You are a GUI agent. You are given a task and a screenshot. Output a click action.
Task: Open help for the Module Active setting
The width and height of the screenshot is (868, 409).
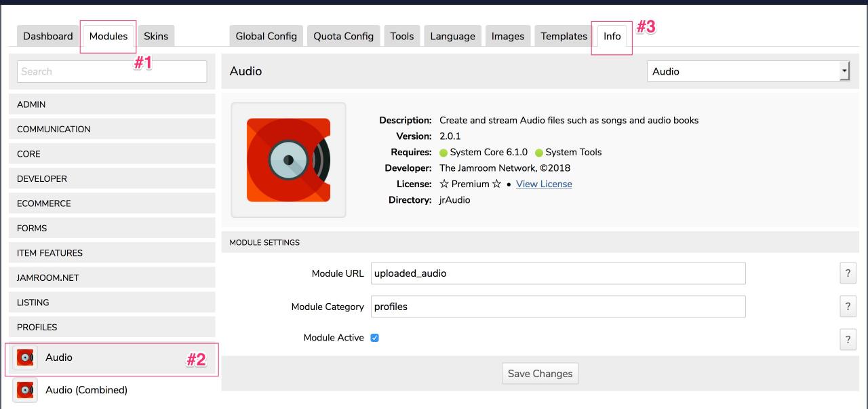click(847, 339)
